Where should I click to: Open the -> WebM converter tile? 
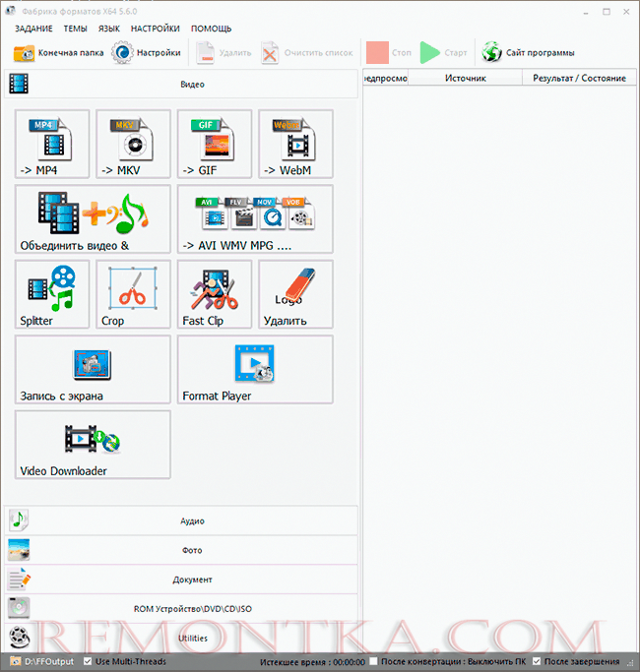tap(295, 146)
